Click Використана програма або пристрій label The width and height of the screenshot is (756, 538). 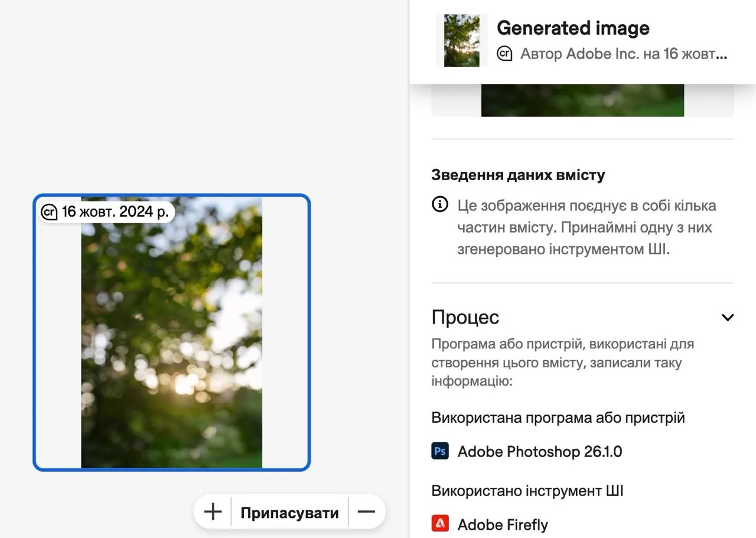click(558, 418)
